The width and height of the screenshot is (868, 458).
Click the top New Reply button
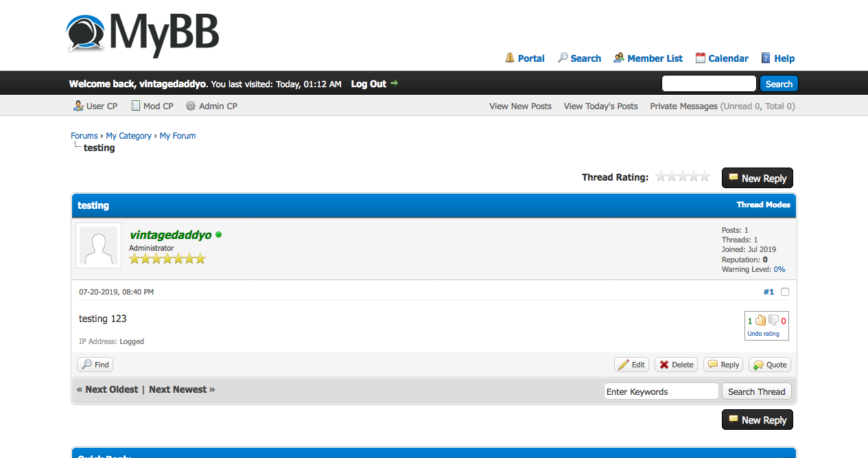click(x=757, y=178)
